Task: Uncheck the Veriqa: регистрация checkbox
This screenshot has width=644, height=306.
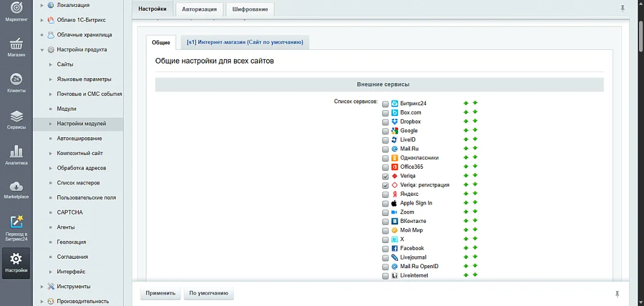Action: 386,185
